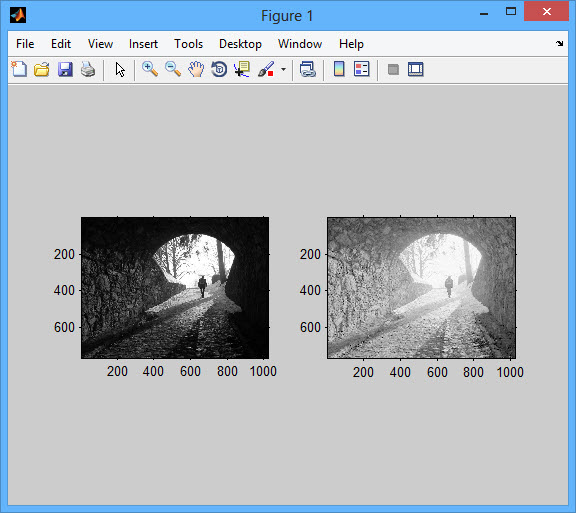Click the Link Plot icon
The image size is (576, 513).
pyautogui.click(x=307, y=69)
